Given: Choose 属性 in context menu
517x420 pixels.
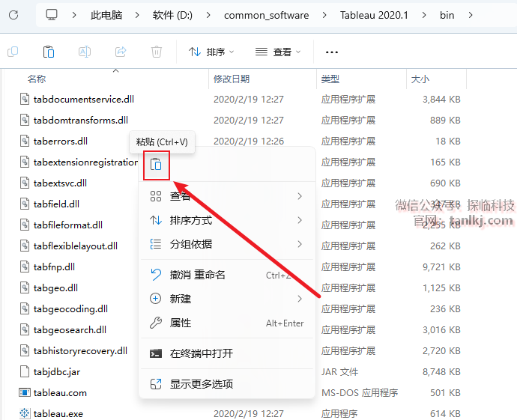Looking at the screenshot, I should coord(227,323).
